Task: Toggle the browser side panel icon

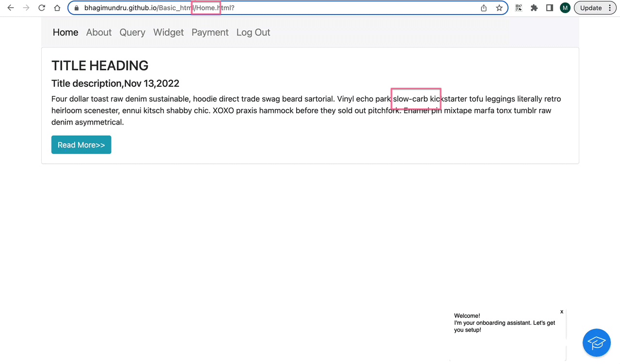Action: [550, 8]
